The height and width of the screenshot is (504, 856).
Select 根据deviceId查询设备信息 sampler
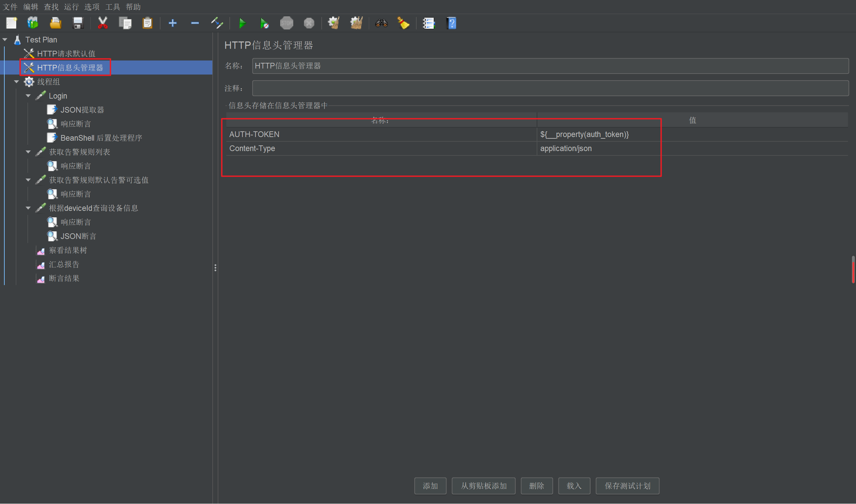click(93, 208)
